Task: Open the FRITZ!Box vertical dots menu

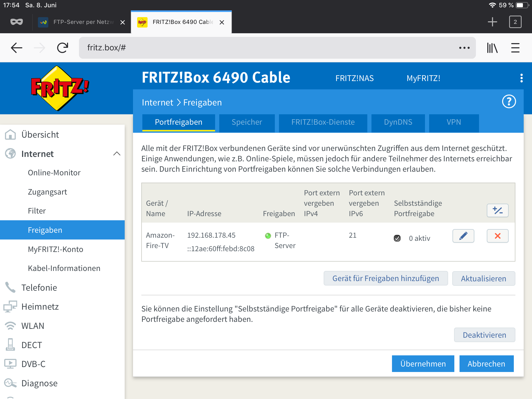Action: click(521, 78)
